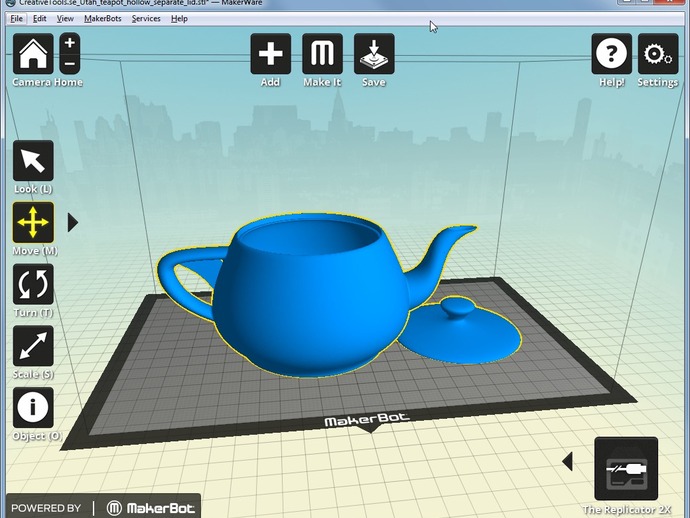The width and height of the screenshot is (690, 518).
Task: Select the teapot lid model
Action: (460, 332)
